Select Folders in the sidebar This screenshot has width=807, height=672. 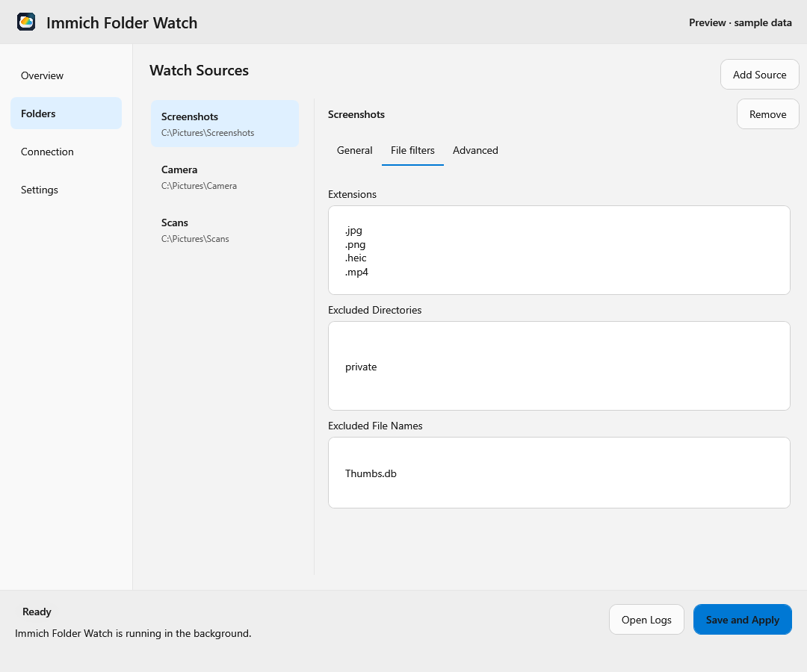tap(66, 113)
